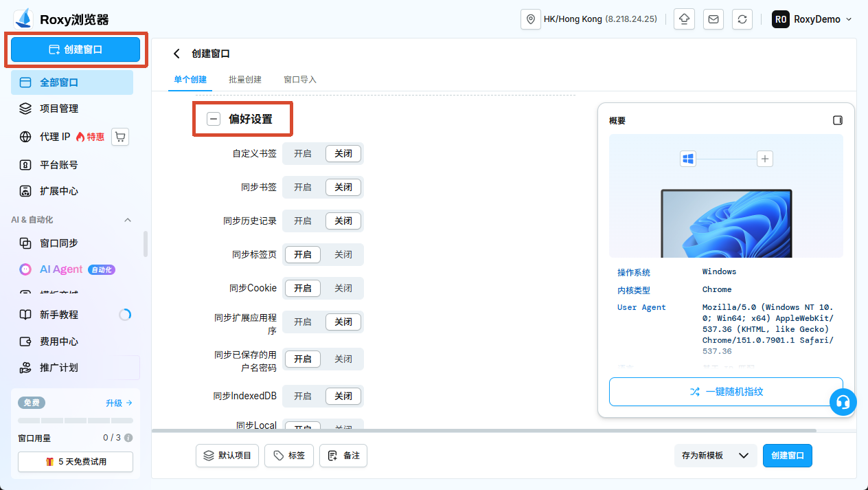The width and height of the screenshot is (868, 490).
Task: Click the RO account avatar
Action: [780, 19]
